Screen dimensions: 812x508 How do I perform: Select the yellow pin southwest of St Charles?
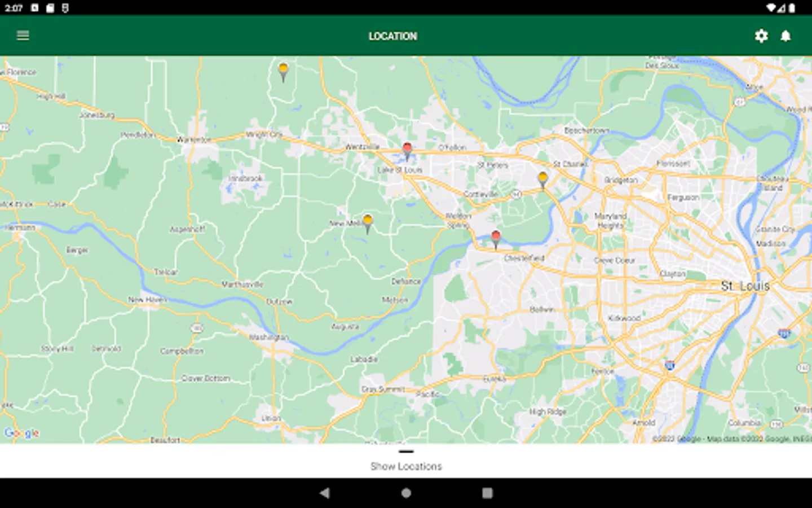(x=542, y=180)
